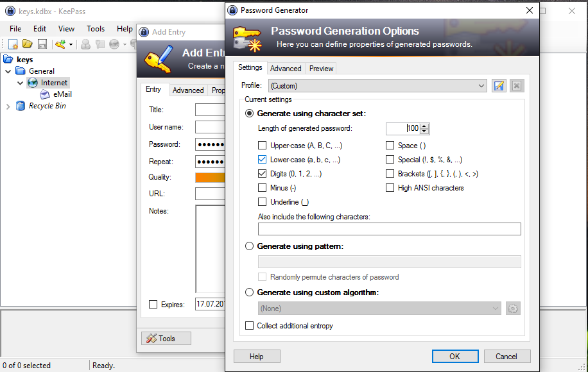588x372 pixels.
Task: Enable the Upper-case characters checkbox
Action: click(262, 146)
